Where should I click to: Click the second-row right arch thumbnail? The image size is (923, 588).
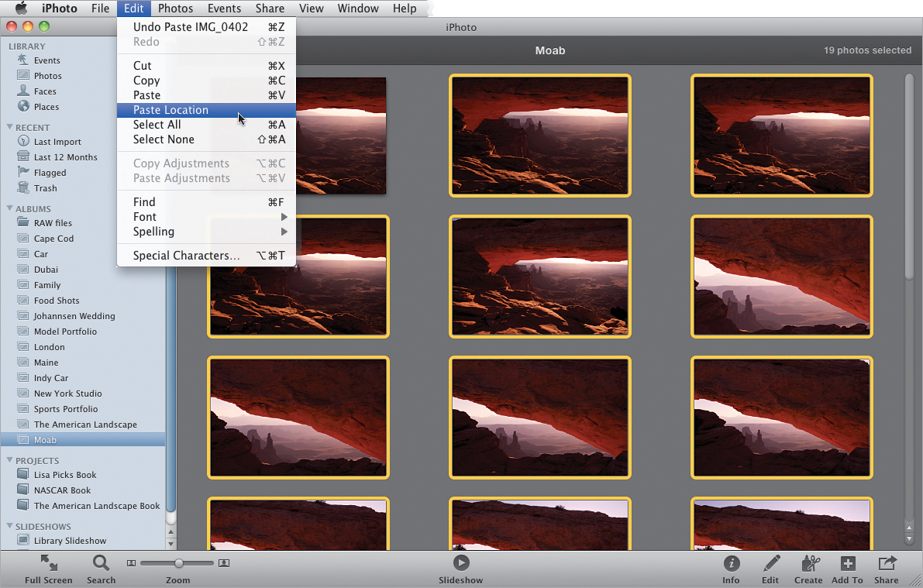[x=782, y=277]
